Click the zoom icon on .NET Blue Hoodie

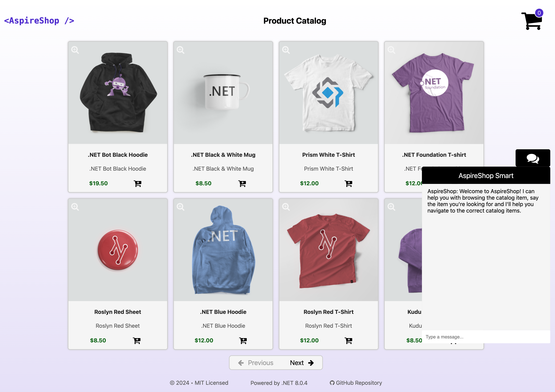(x=181, y=207)
